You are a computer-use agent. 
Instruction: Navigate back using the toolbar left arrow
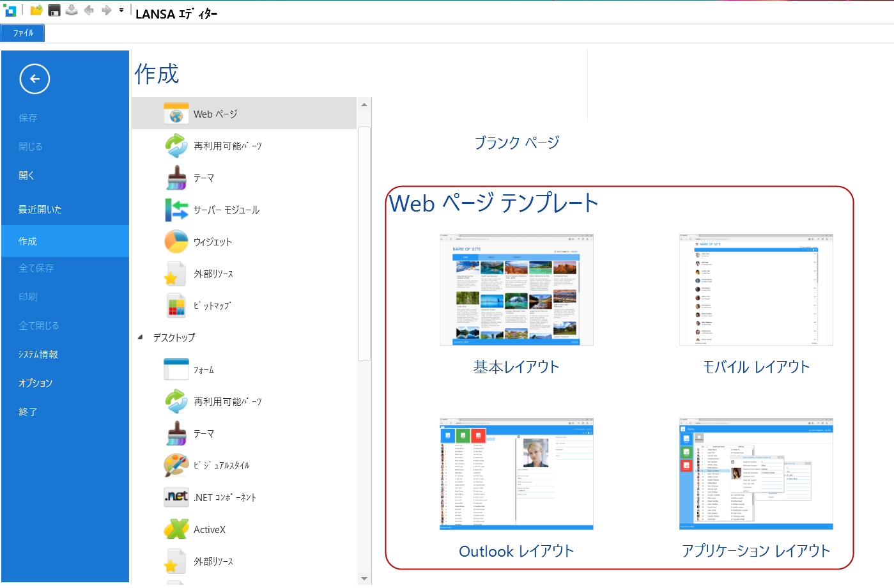tap(89, 10)
